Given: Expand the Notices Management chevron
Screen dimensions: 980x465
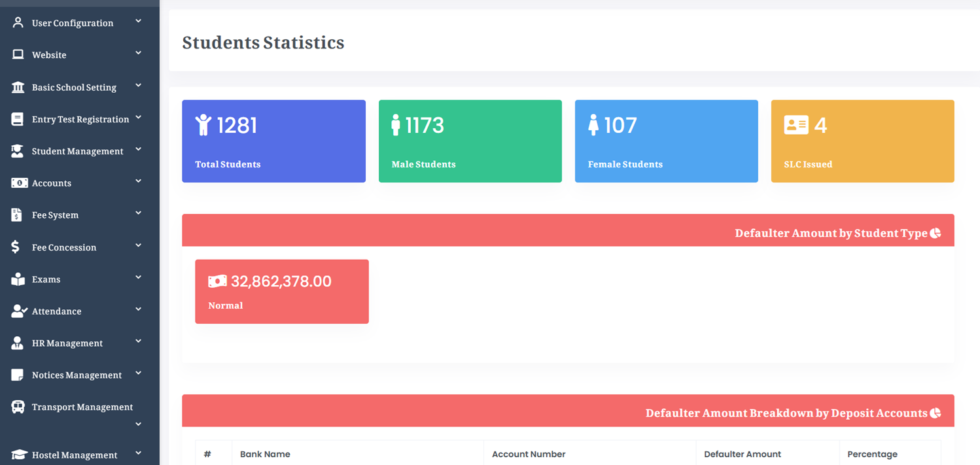Looking at the screenshot, I should [x=138, y=373].
